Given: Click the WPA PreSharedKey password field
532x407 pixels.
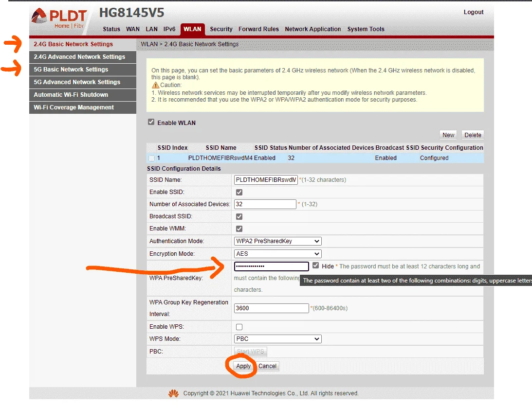Looking at the screenshot, I should 272,266.
